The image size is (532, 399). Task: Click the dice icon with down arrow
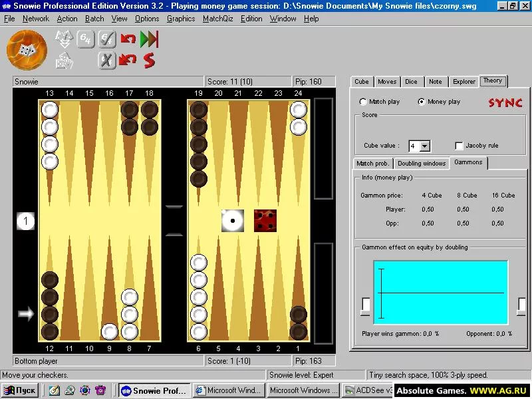click(x=64, y=39)
